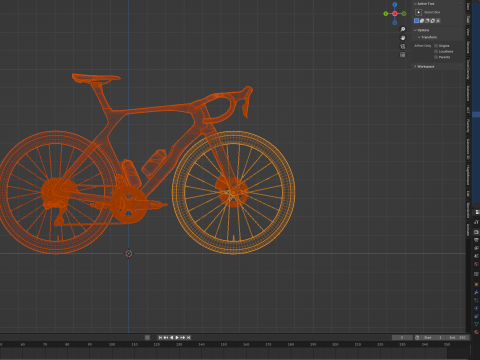Viewport: 480px width, 360px height.
Task: Click the End frame field
Action: (x=457, y=337)
